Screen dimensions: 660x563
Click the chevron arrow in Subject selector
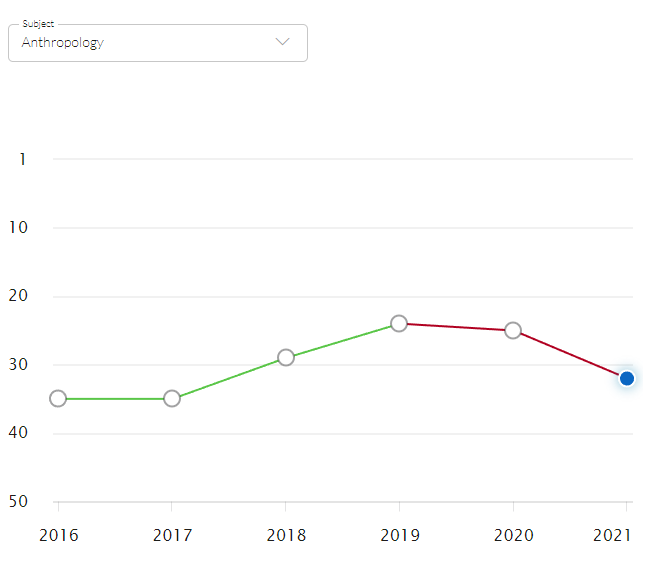click(x=282, y=42)
